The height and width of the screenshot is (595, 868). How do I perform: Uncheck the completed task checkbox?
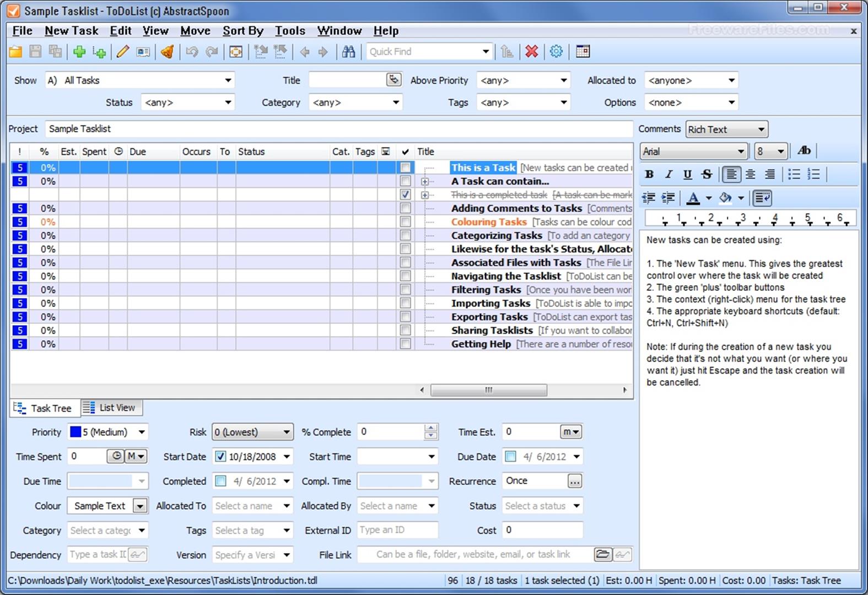[406, 194]
